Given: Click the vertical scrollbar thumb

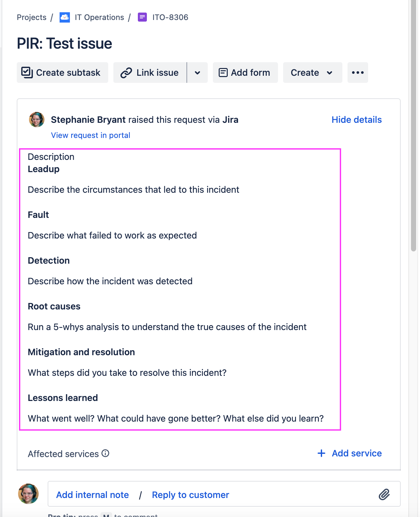Looking at the screenshot, I should point(414,126).
